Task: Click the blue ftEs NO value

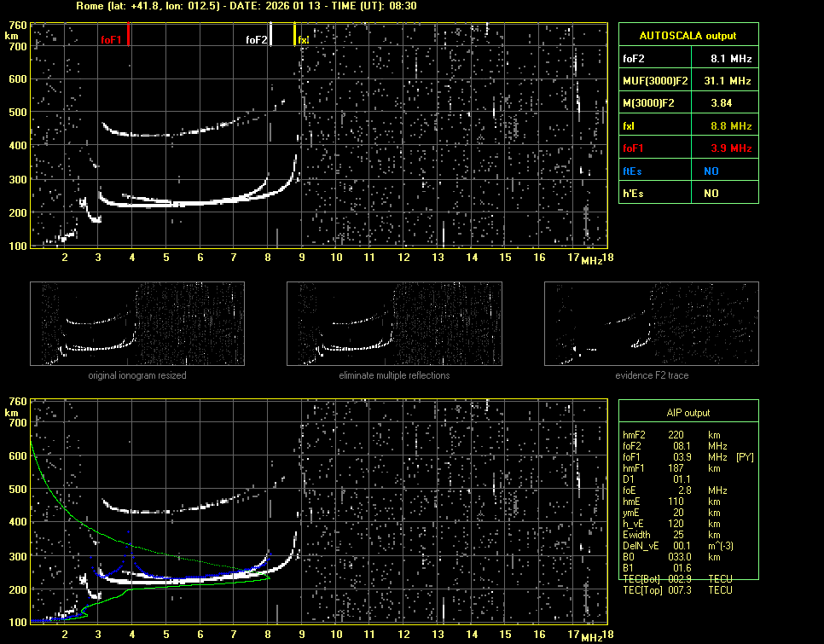Action: coord(711,171)
